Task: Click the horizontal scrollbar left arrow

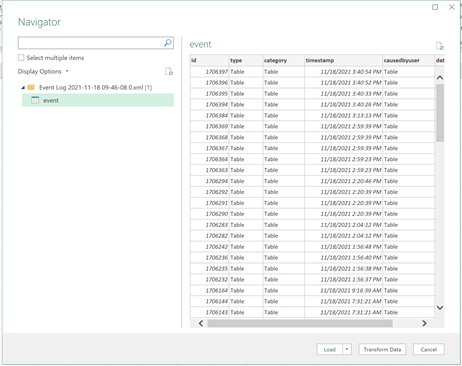Action: (x=201, y=323)
